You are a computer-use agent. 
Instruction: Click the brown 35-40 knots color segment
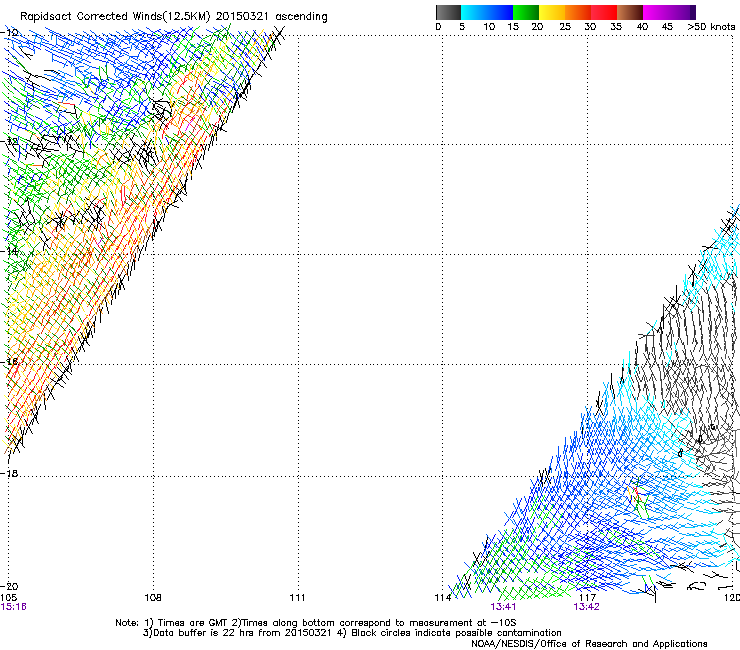(630, 12)
